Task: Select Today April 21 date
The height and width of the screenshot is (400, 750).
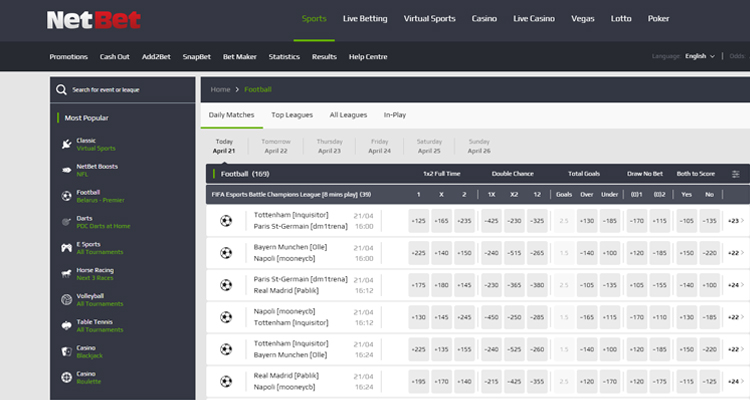Action: pos(224,146)
